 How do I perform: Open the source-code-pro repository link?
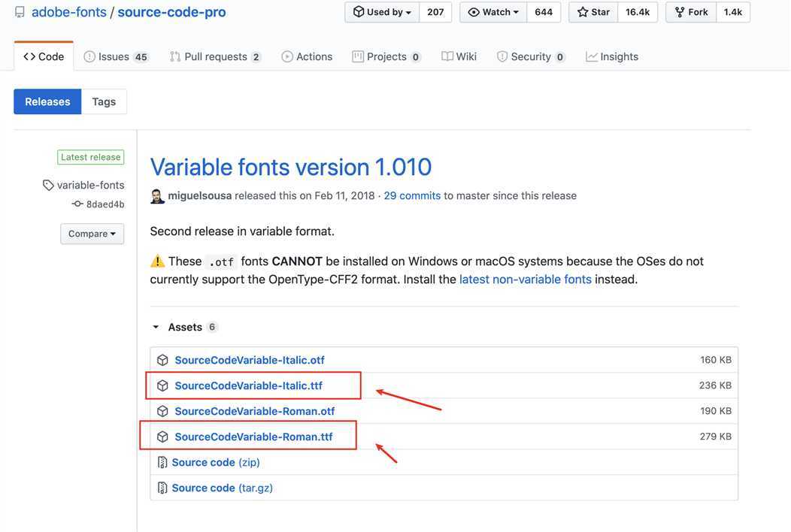point(171,12)
